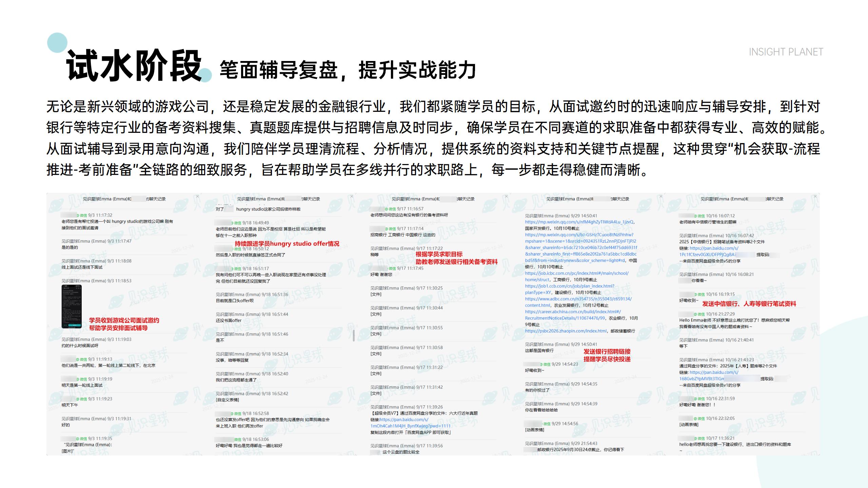Close the fifth chat record window
The height and width of the screenshot is (488, 868).
pyautogui.click(x=815, y=197)
